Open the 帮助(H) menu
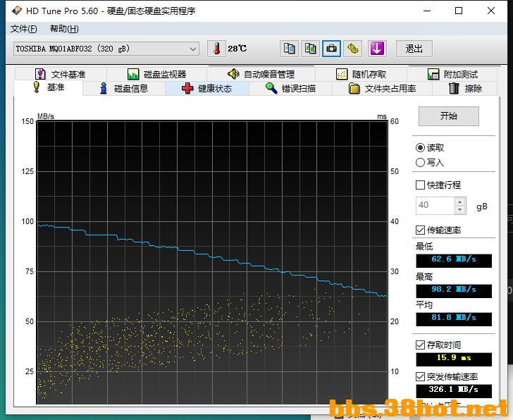This screenshot has height=420, width=513. click(x=64, y=29)
